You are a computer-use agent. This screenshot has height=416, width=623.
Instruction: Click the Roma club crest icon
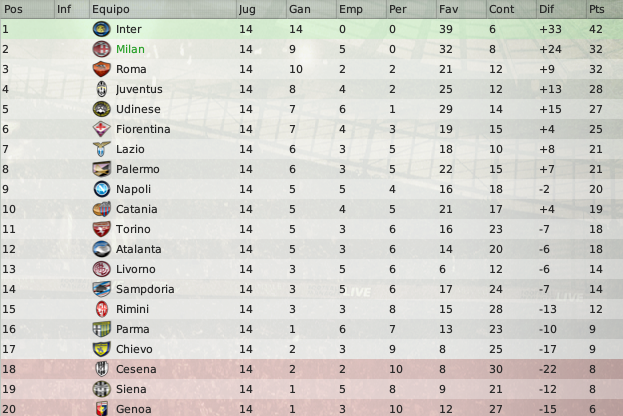[101, 69]
